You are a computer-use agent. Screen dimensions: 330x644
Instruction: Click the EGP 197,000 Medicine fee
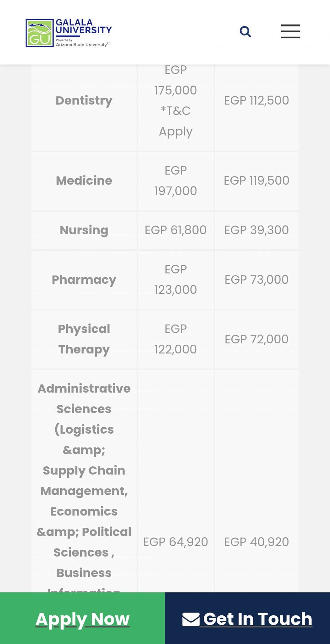click(x=176, y=181)
